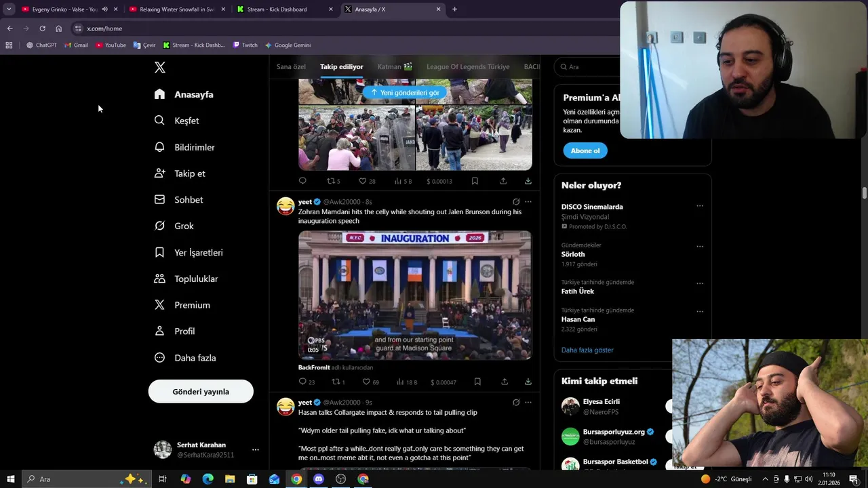Click Daha fazla göster under trends

pyautogui.click(x=587, y=350)
